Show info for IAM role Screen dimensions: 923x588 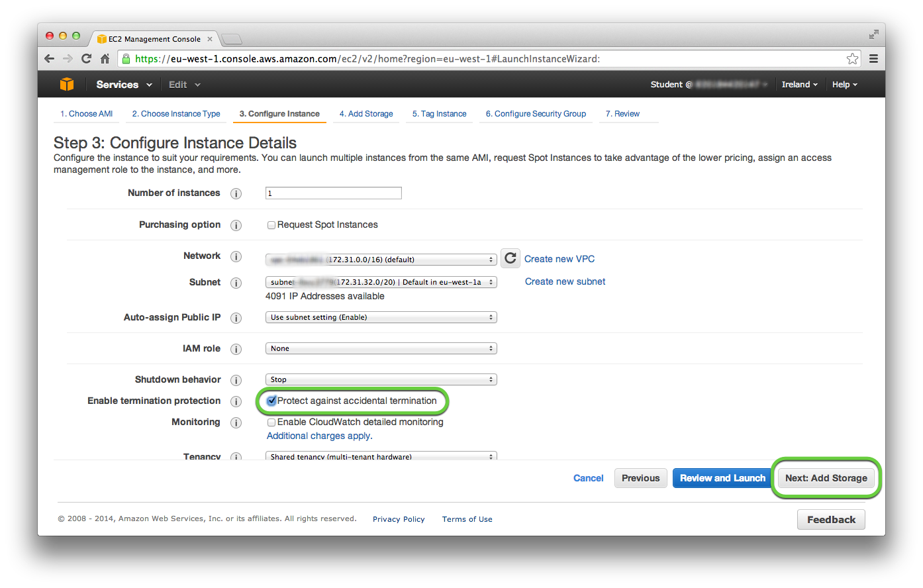[236, 349]
